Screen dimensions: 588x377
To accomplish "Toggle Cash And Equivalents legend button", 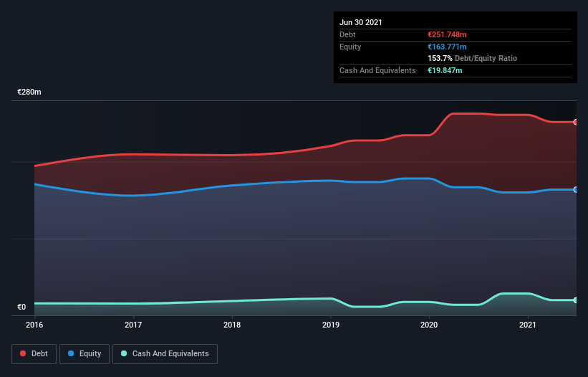I will tap(165, 354).
